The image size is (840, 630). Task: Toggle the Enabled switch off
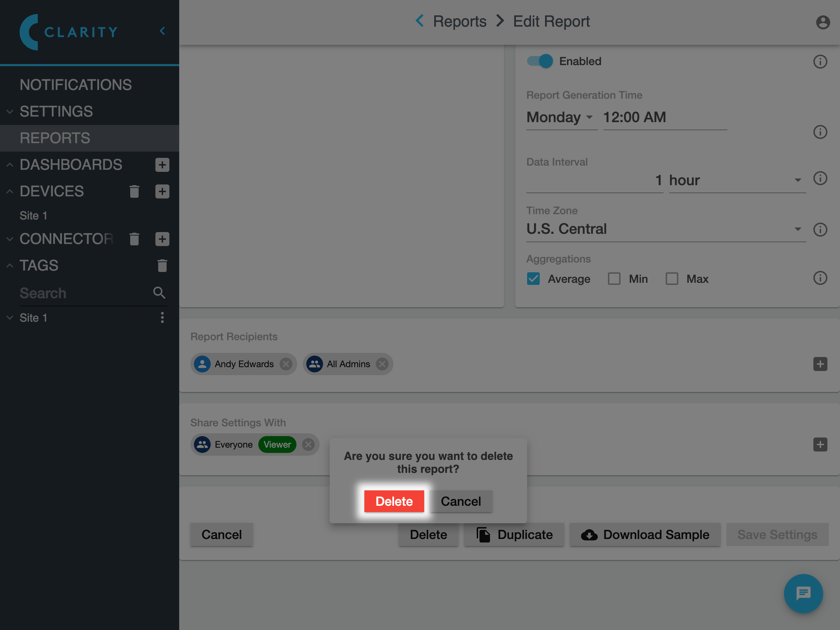540,61
